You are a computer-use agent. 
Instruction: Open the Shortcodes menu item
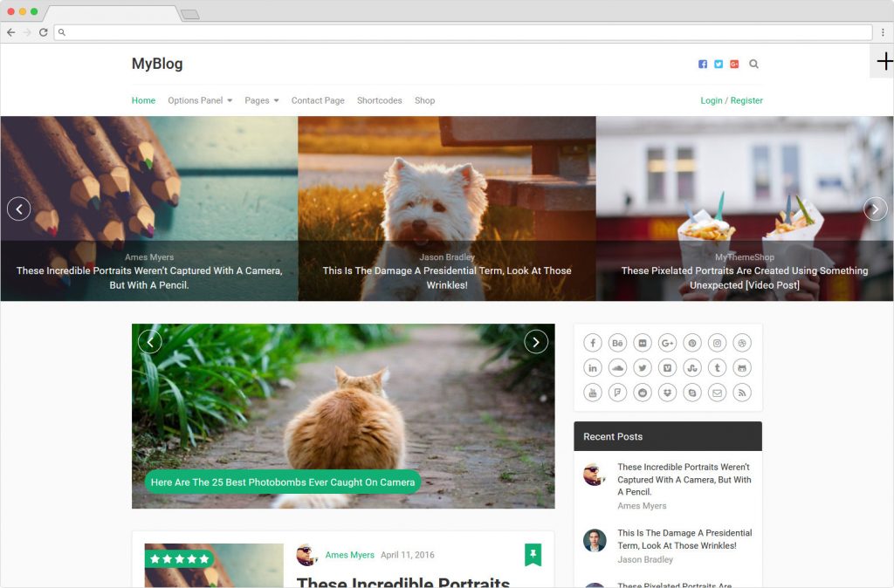(380, 100)
